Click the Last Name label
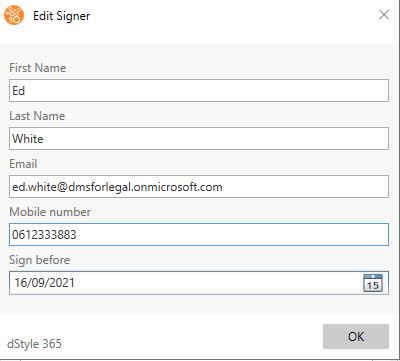The image size is (400, 361). (37, 116)
